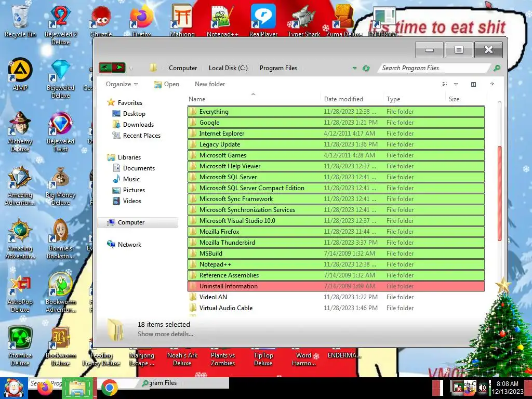Open Chrome from the taskbar

pos(109,388)
